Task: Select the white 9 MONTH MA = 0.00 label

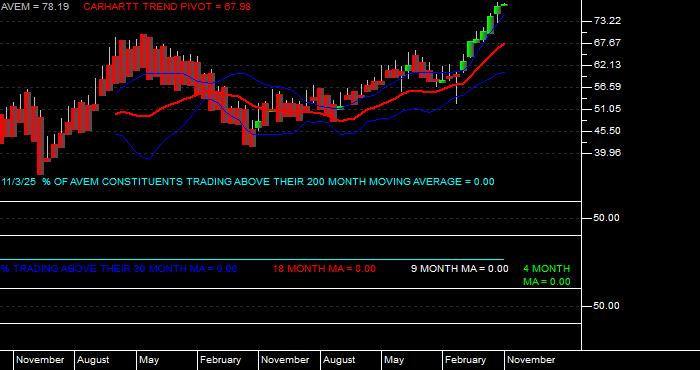Action: [x=459, y=269]
